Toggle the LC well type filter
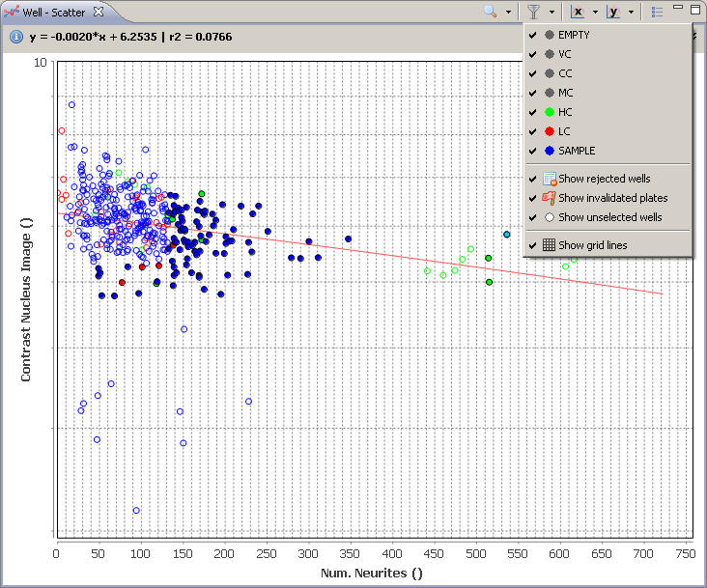 pos(608,131)
